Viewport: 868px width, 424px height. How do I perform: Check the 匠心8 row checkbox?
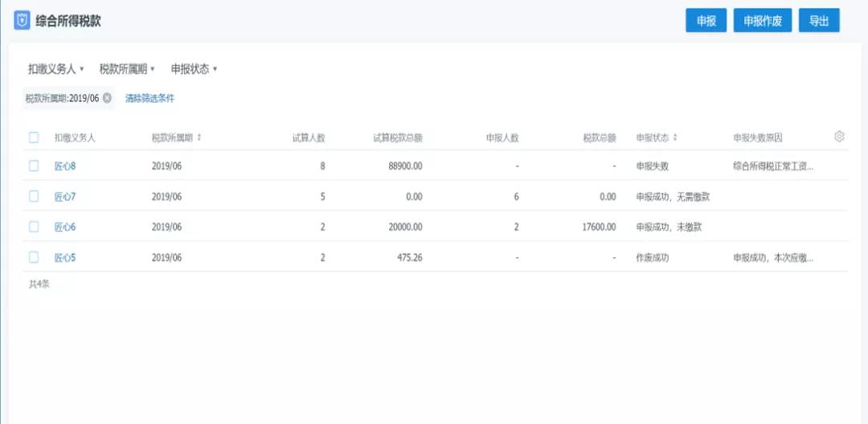(x=34, y=165)
